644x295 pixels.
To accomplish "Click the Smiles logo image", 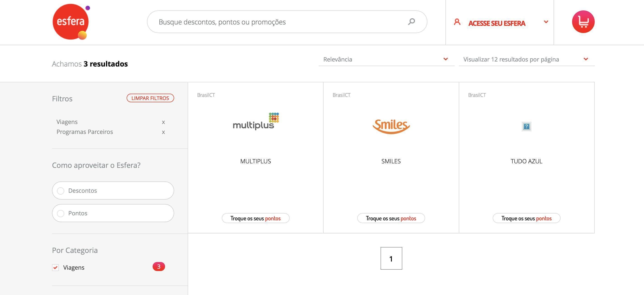I will tap(391, 126).
